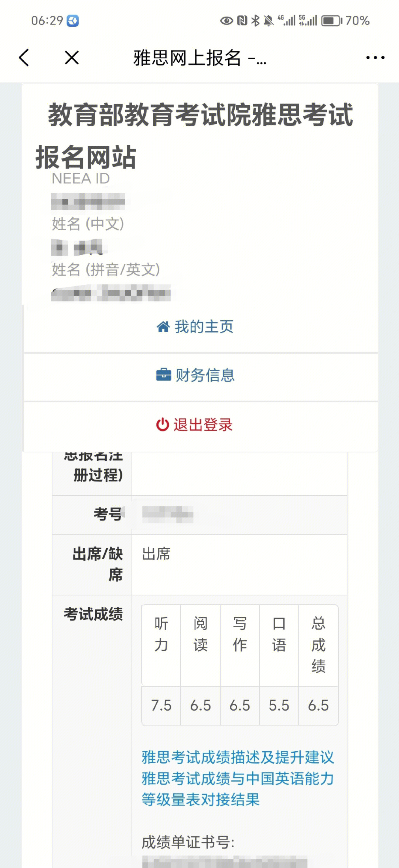Click the 口语 score 5.5 cell
399x868 pixels.
(x=279, y=705)
